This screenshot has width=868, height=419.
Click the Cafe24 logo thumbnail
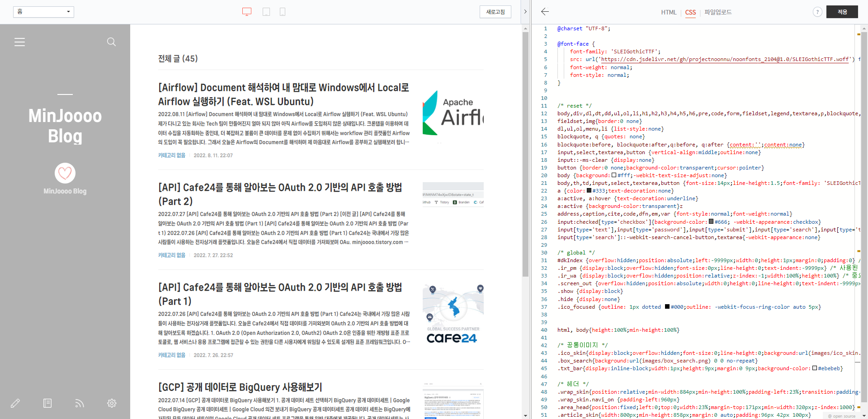[453, 313]
